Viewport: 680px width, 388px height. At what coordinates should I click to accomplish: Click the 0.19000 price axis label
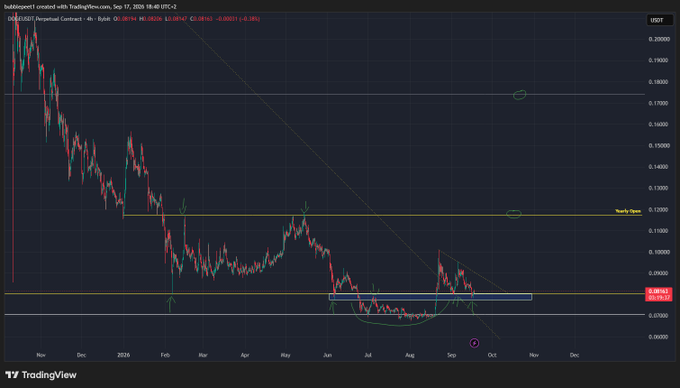tap(659, 61)
